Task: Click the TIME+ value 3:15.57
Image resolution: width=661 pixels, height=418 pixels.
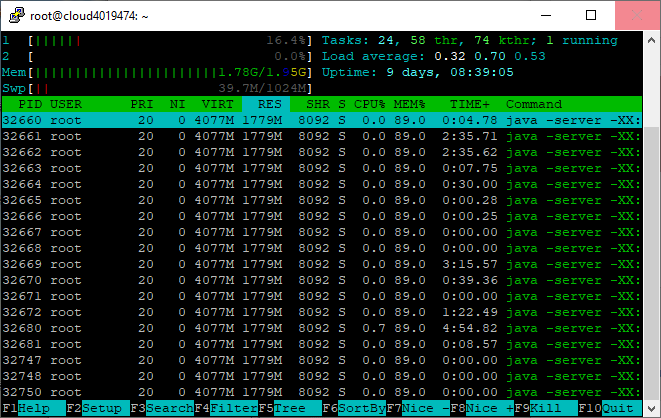Action: (470, 264)
